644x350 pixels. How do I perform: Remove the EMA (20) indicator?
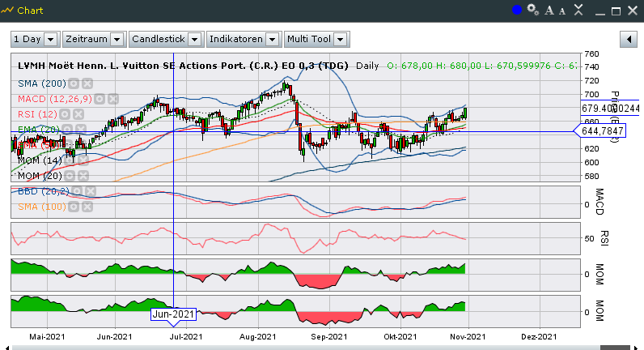point(81,130)
